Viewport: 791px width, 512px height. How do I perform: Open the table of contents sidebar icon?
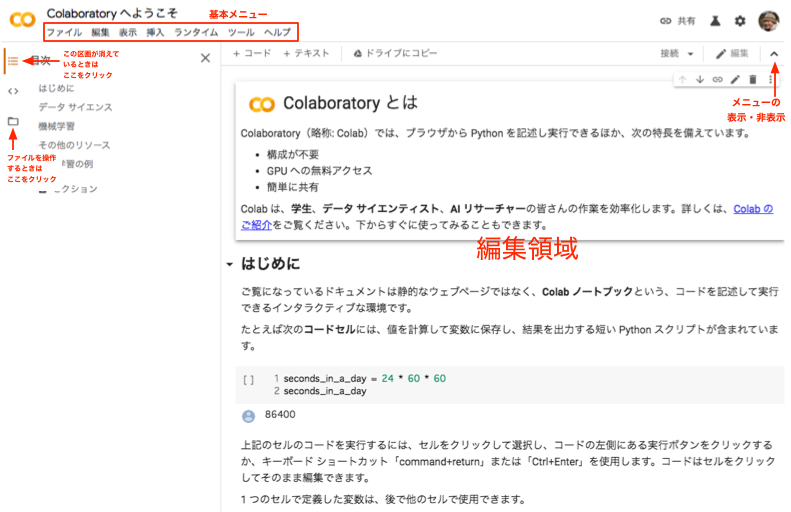point(13,61)
